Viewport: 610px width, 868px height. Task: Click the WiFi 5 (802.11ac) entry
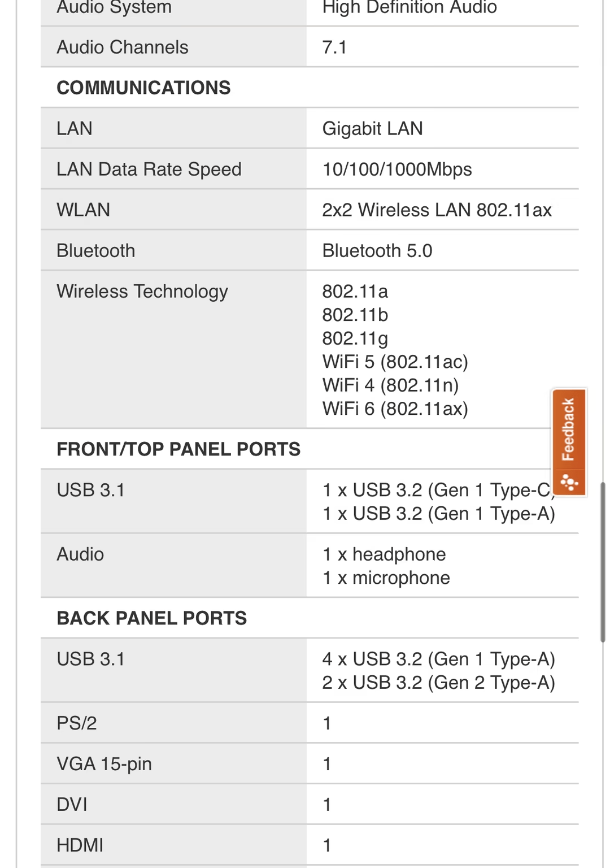tap(395, 362)
